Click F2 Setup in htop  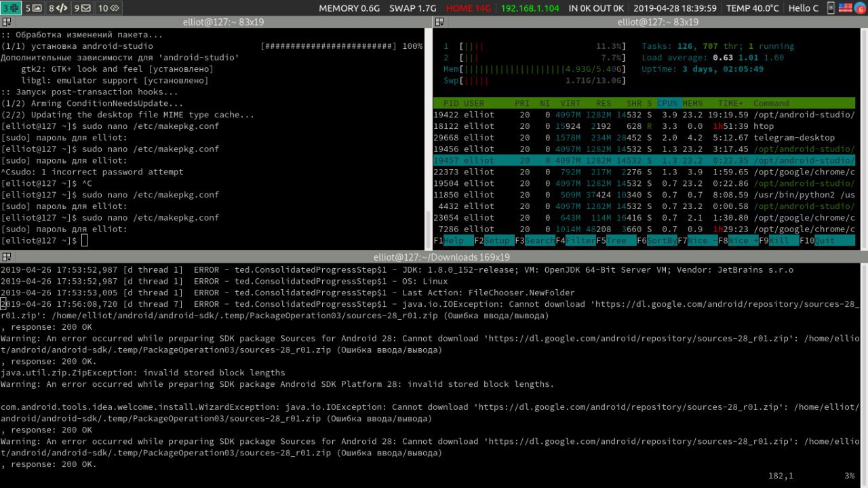[494, 240]
